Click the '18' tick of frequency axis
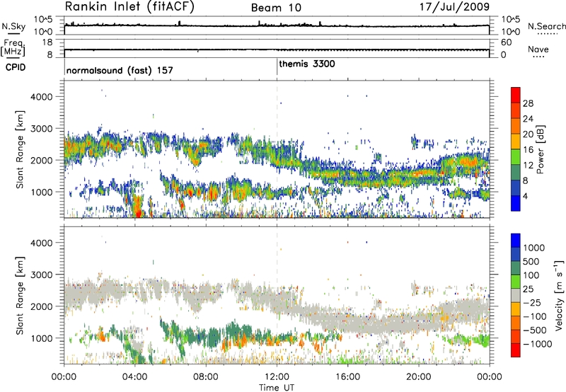This screenshot has height=392, width=566. point(47,42)
